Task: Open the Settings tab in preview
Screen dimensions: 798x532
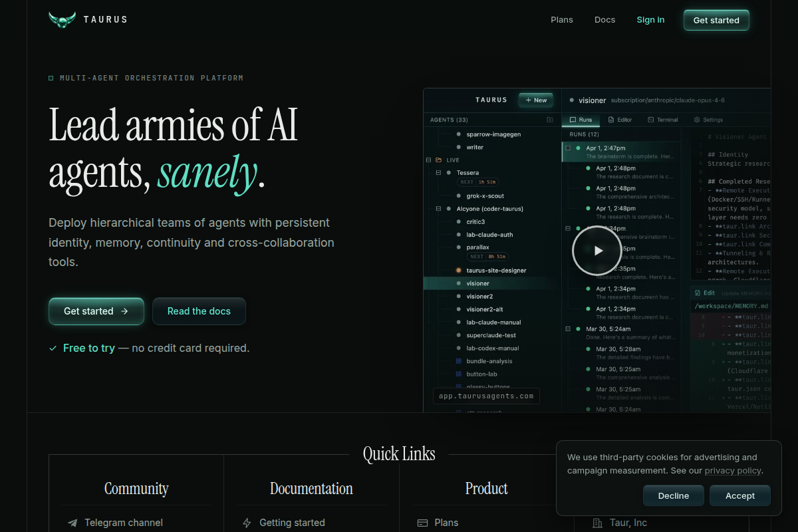Action: (x=708, y=120)
